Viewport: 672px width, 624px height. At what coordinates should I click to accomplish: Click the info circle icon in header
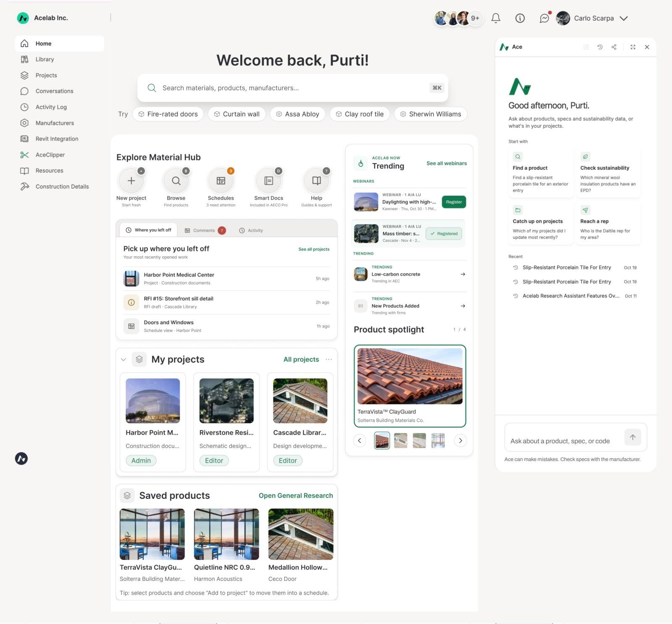click(520, 18)
